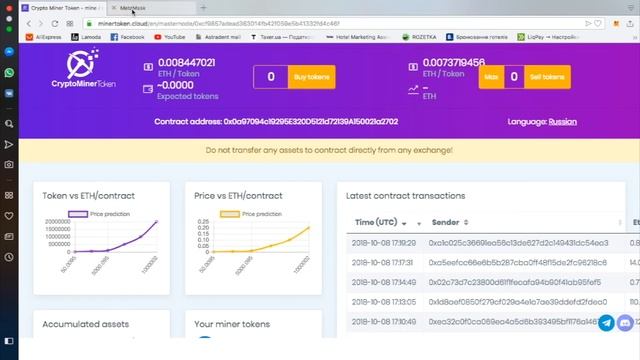This screenshot has height=360, width=640.
Task: Click the CryptoMinerToken logo
Action: (83, 68)
